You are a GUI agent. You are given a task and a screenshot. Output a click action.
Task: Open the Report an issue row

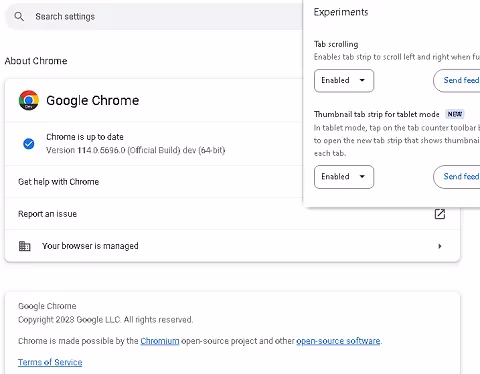click(232, 214)
